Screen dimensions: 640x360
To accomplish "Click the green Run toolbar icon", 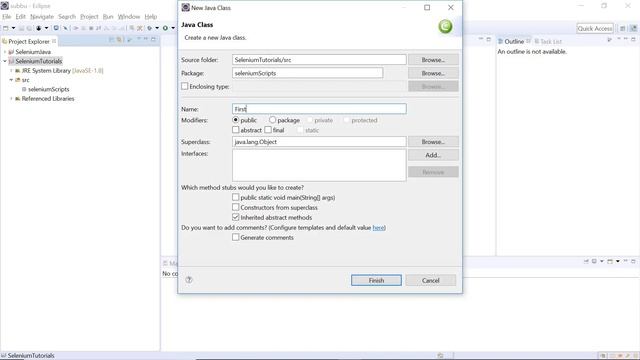I will 165,28.
